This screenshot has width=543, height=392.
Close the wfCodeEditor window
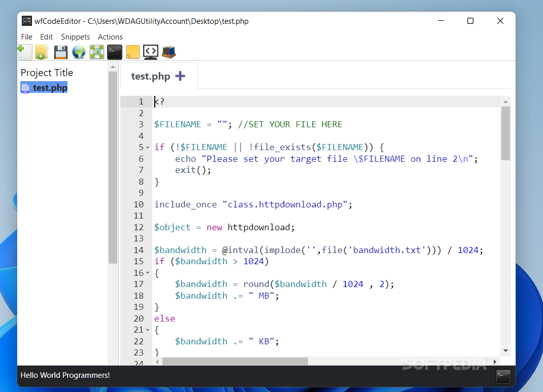500,21
